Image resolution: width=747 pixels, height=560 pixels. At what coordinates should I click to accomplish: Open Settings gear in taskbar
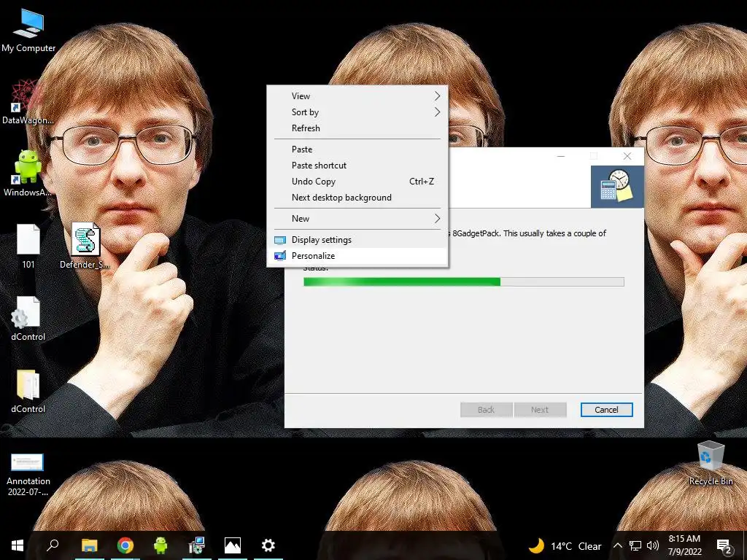point(268,545)
